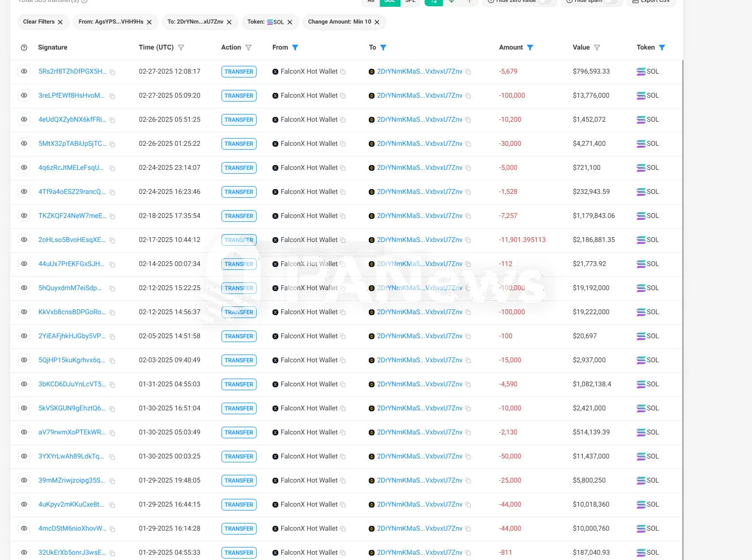Toggle eye icon for the 3reLPfEWf8HsHvoM row
752x560 pixels.
24,96
